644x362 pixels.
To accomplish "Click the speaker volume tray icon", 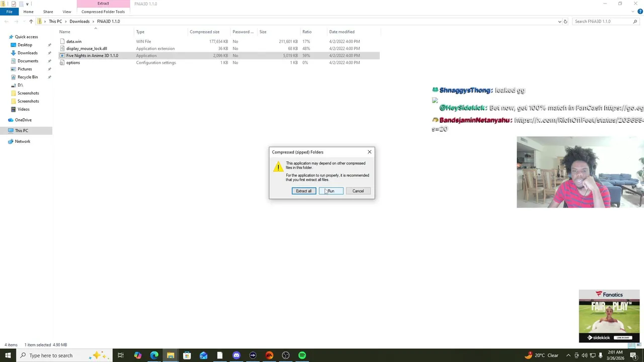I will (x=584, y=355).
